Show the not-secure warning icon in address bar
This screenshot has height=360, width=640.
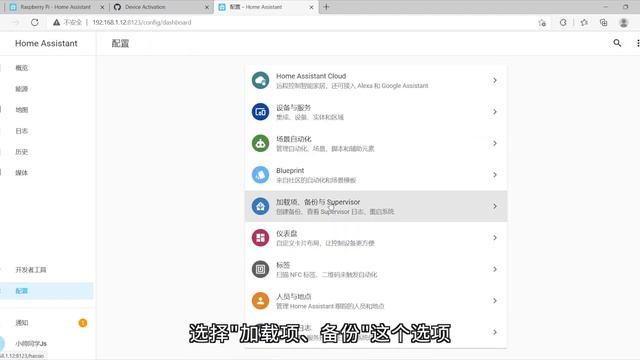pyautogui.click(x=56, y=22)
